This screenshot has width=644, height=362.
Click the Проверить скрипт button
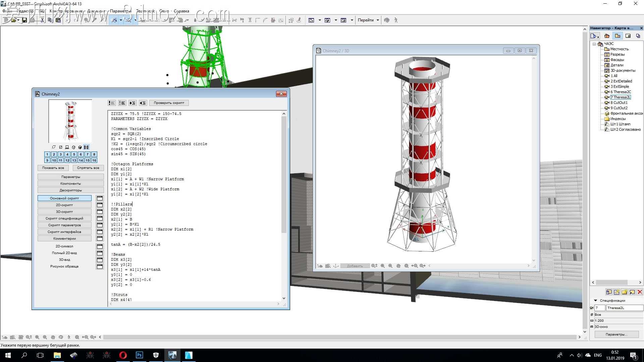tap(169, 103)
